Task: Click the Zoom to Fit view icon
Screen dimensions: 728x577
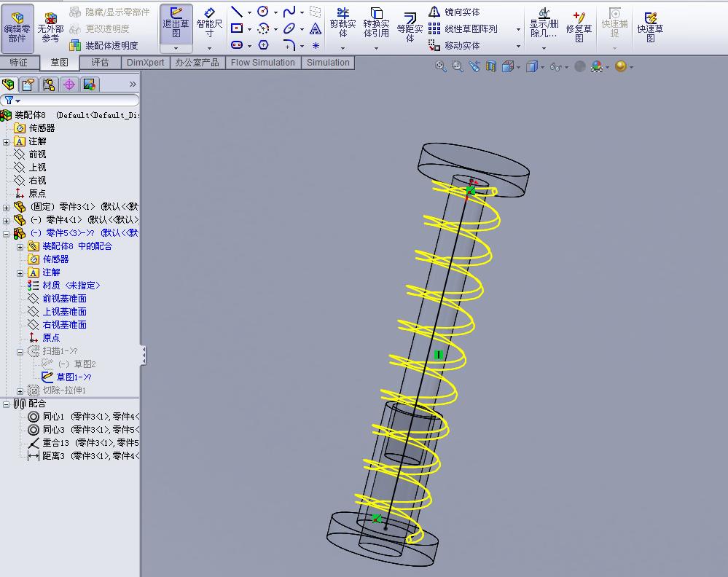Action: pyautogui.click(x=441, y=67)
